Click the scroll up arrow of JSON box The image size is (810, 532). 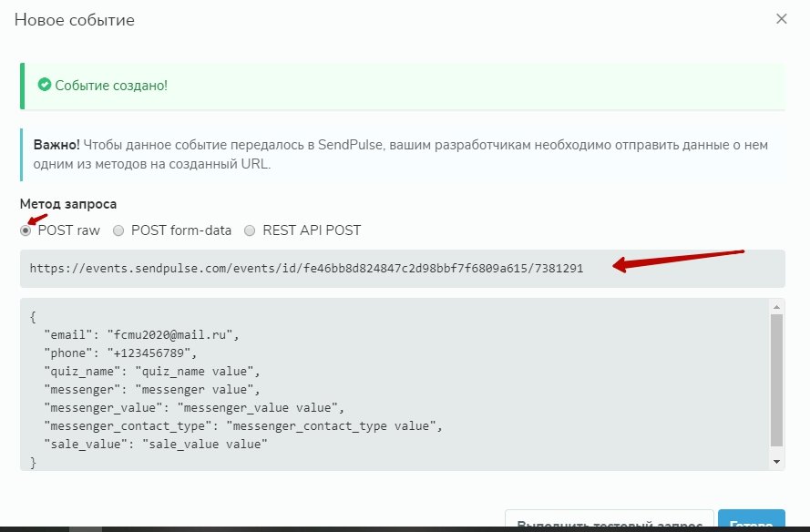[x=776, y=306]
